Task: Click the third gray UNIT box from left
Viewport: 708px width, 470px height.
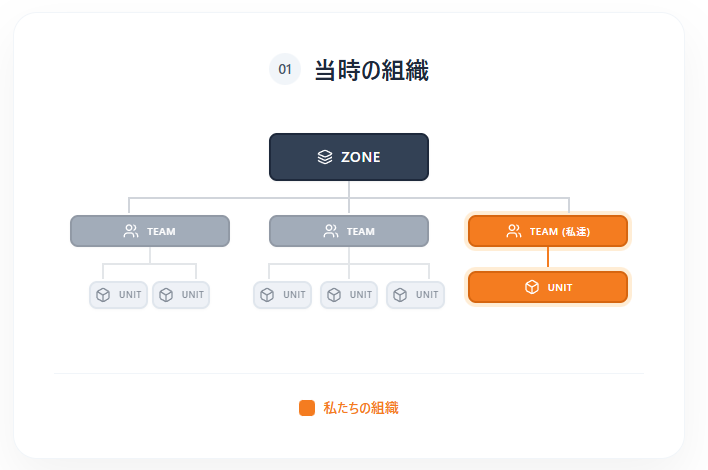Action: pyautogui.click(x=283, y=295)
